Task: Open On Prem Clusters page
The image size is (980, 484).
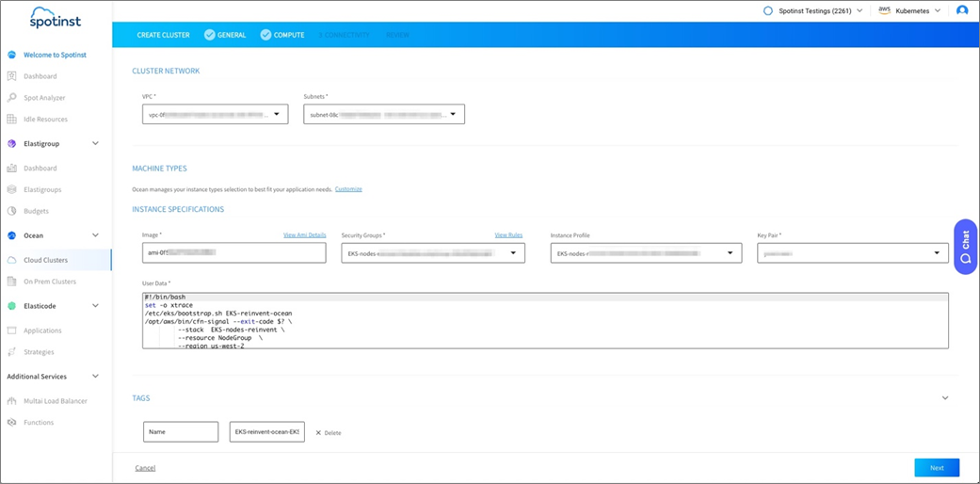Action: (50, 282)
